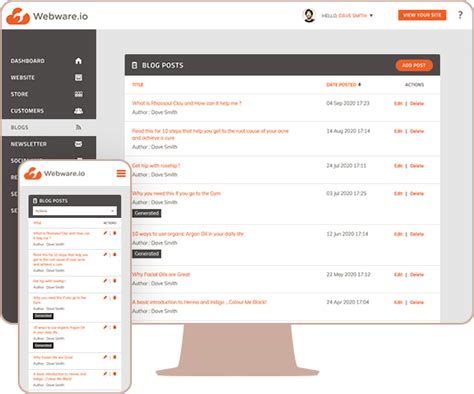Screen dimensions: 474x394
Task: Tap pencil icon for phone's Argan Oil post
Action: point(105,327)
